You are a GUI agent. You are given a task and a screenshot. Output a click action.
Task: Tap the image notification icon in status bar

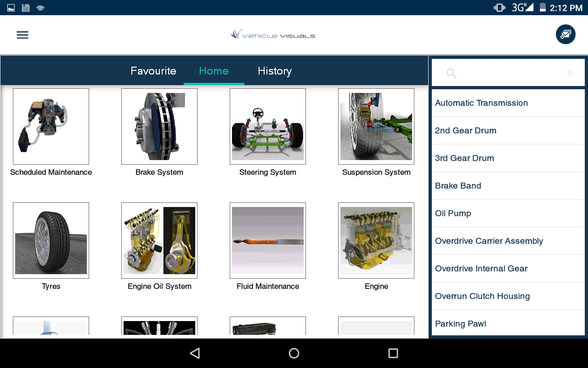(x=11, y=8)
